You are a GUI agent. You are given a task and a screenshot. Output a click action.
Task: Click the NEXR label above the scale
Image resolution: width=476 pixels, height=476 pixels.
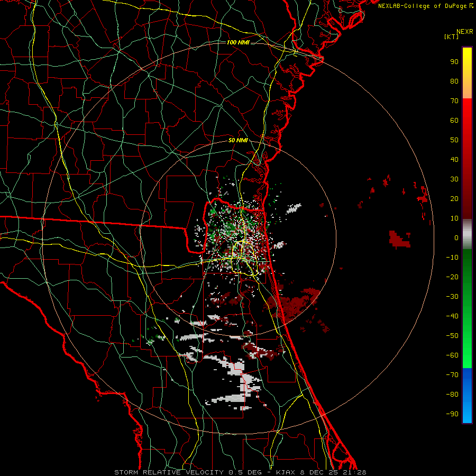[x=465, y=32]
